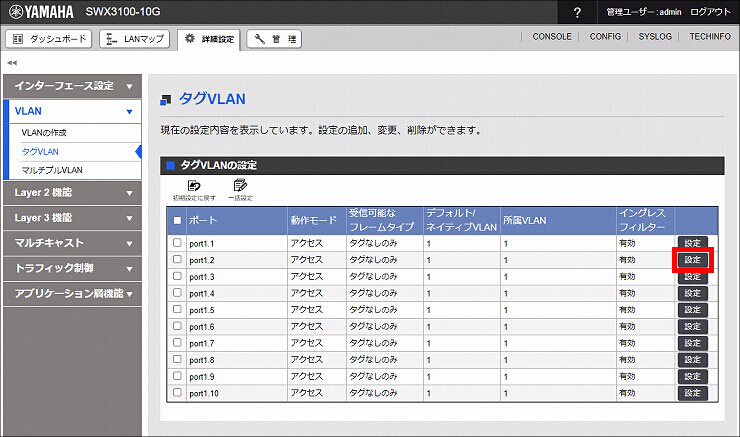Click 設定 button for port1.3

692,277
